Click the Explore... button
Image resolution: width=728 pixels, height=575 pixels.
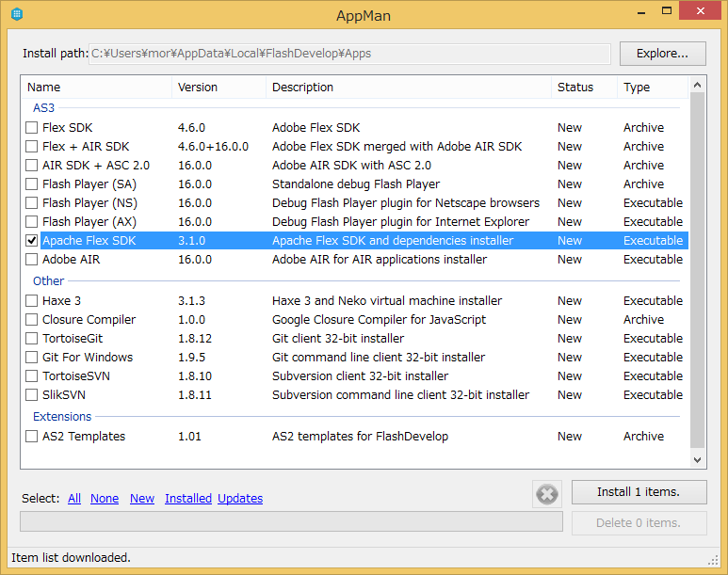[662, 54]
